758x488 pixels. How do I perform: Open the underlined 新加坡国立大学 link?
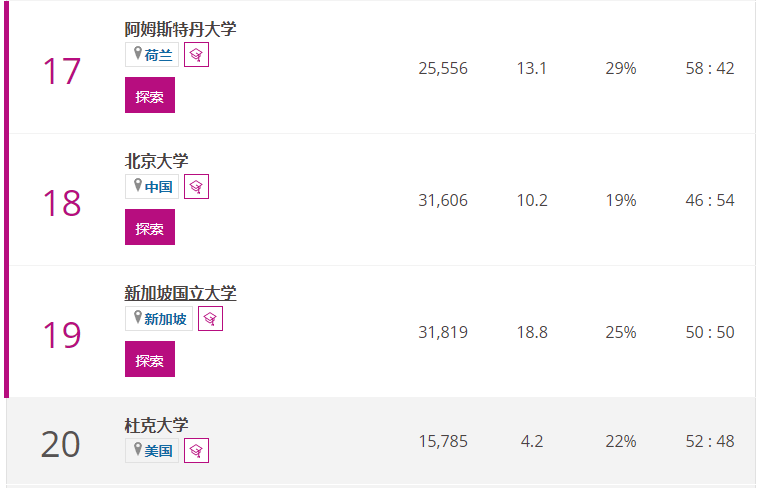180,293
